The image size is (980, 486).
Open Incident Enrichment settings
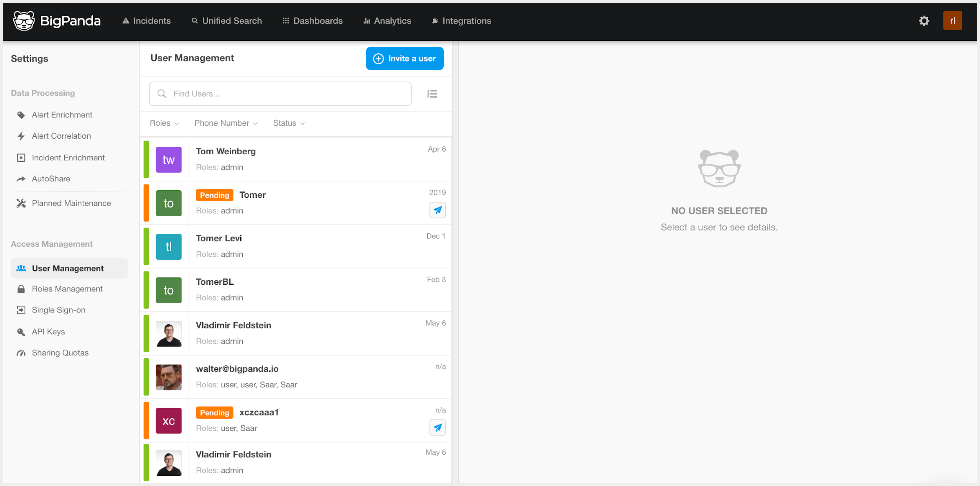pos(68,157)
